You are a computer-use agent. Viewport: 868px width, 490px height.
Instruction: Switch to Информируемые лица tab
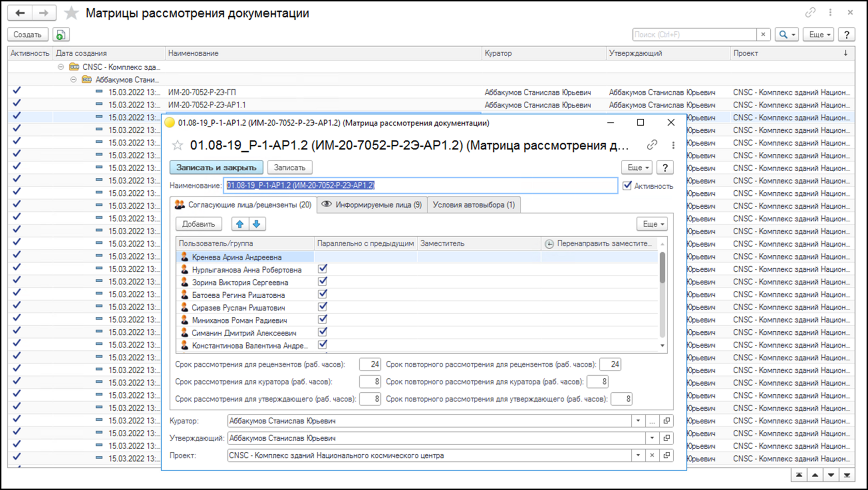372,205
